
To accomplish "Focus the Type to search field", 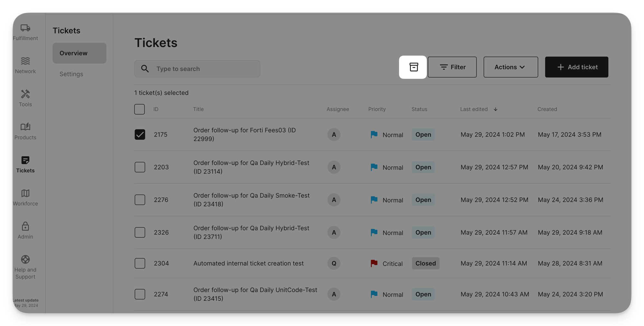I will click(197, 69).
